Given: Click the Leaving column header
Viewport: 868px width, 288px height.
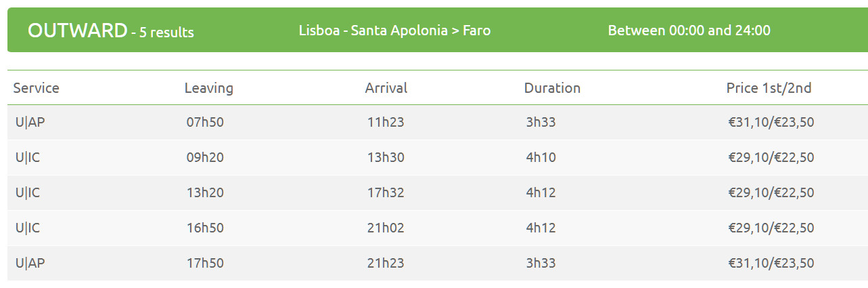Looking at the screenshot, I should pyautogui.click(x=209, y=88).
